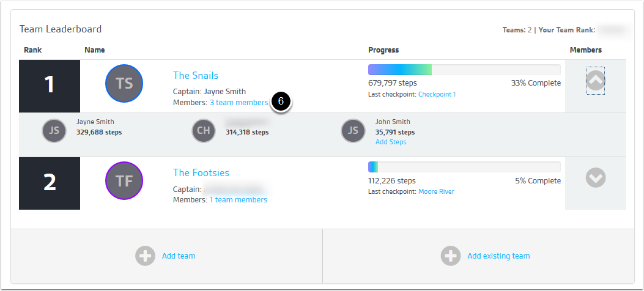
Task: Click rank 1 number tile
Action: pyautogui.click(x=50, y=85)
